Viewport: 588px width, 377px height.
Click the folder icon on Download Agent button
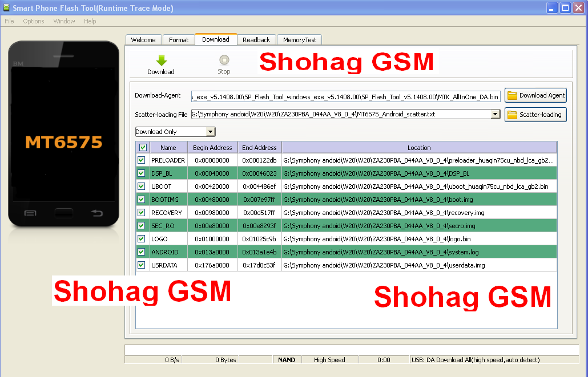pos(513,95)
